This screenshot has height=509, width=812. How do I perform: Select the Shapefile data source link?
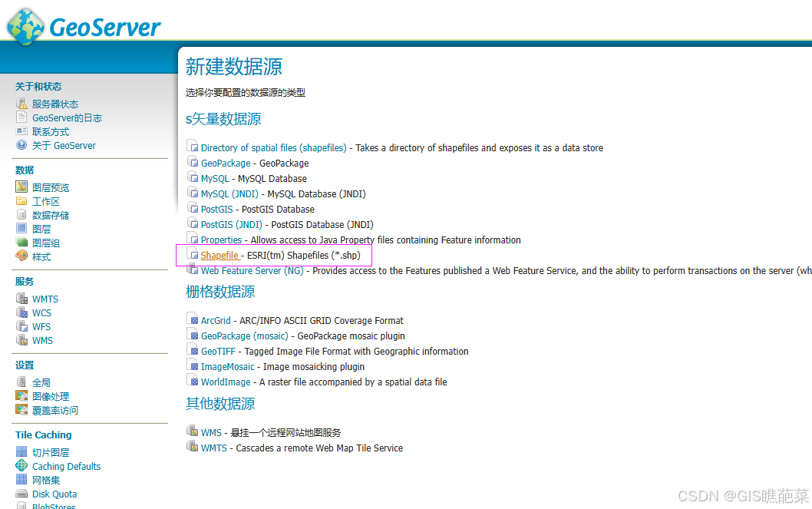point(220,256)
